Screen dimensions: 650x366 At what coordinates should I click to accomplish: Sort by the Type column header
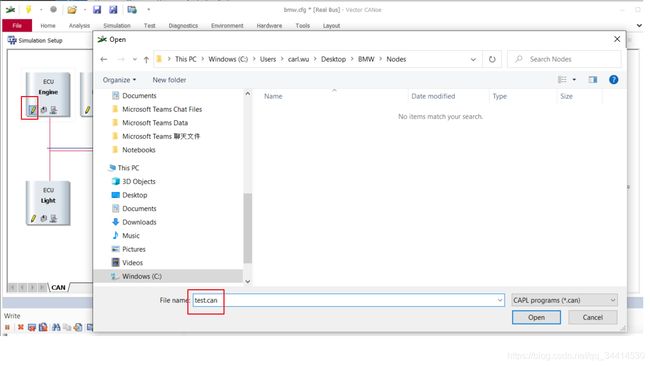click(500, 96)
